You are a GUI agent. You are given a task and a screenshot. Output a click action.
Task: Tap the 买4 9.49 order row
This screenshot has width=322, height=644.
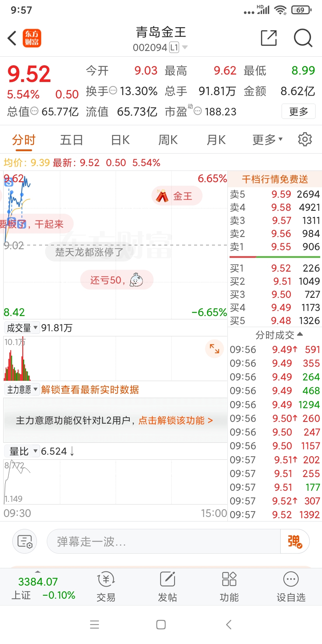coord(275,307)
